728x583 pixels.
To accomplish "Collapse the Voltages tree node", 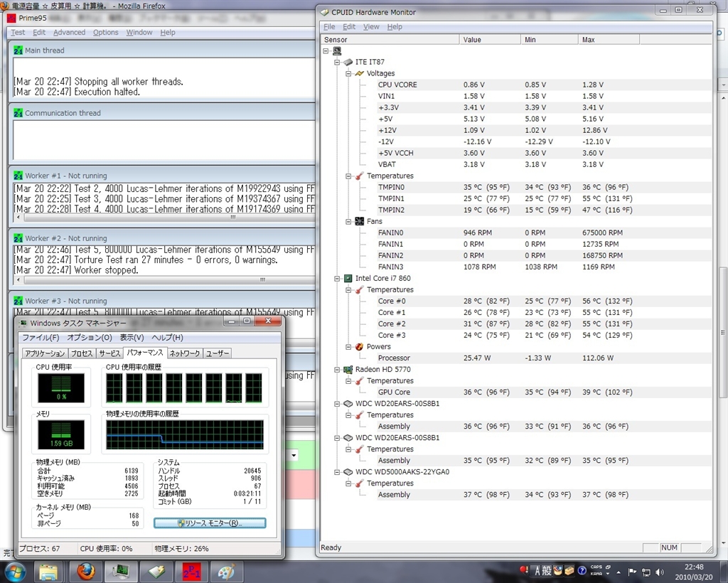I will (x=348, y=73).
